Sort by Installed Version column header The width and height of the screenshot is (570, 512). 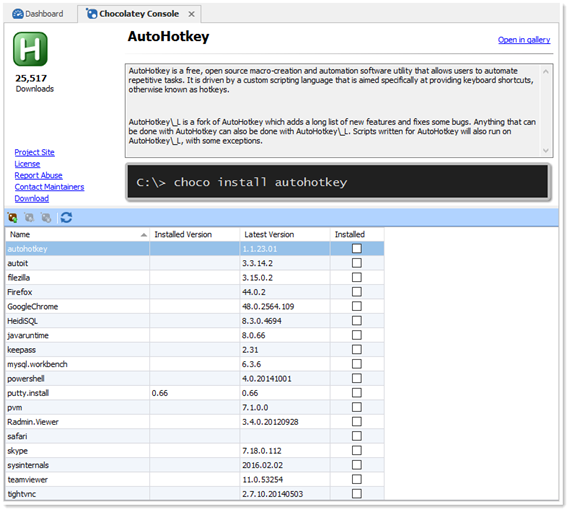194,235
